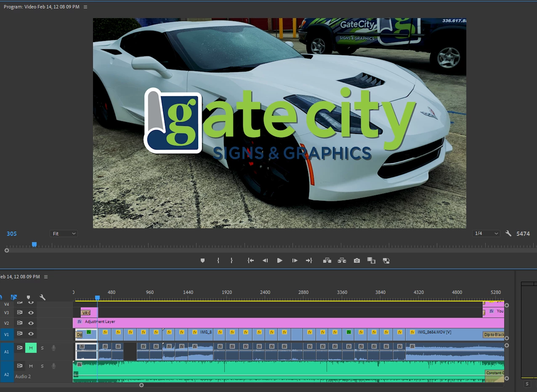Open the 1/4 playback resolution dropdown
Viewport: 537px width, 392px height.
point(486,233)
